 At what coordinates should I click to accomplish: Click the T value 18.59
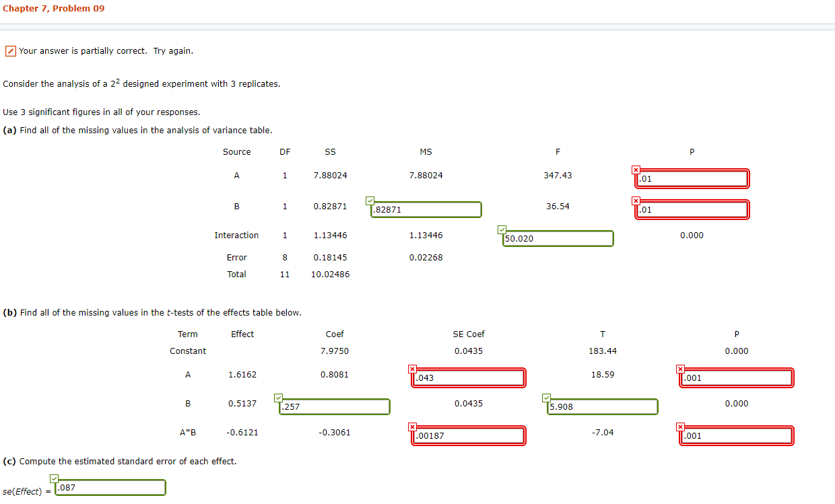(603, 375)
